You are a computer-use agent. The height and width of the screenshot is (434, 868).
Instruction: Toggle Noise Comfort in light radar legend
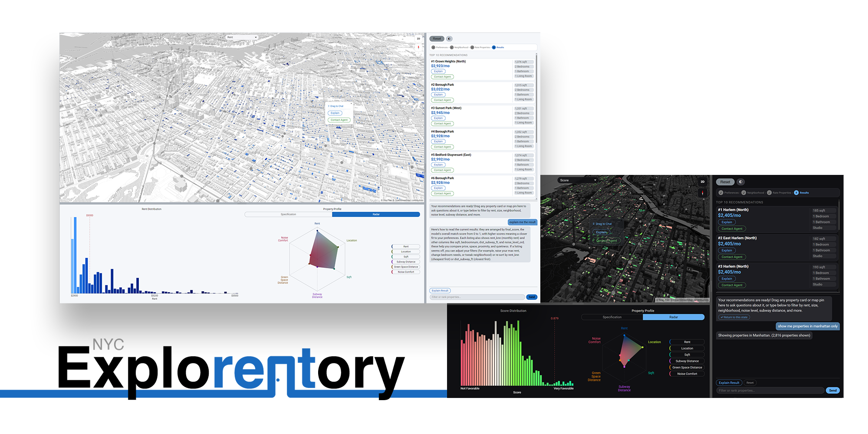pyautogui.click(x=406, y=272)
